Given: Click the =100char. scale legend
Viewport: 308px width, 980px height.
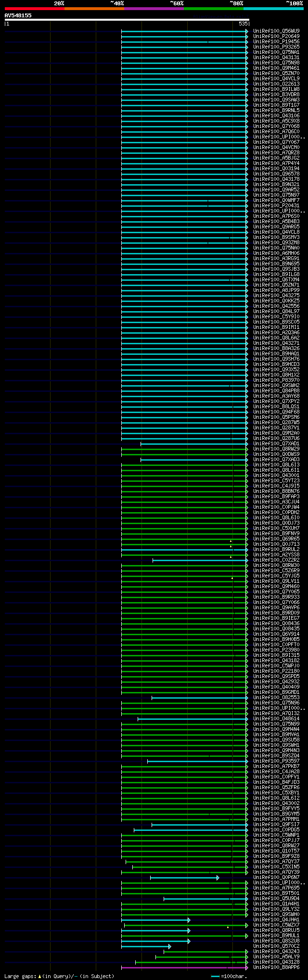Looking at the screenshot, I should point(229,976).
